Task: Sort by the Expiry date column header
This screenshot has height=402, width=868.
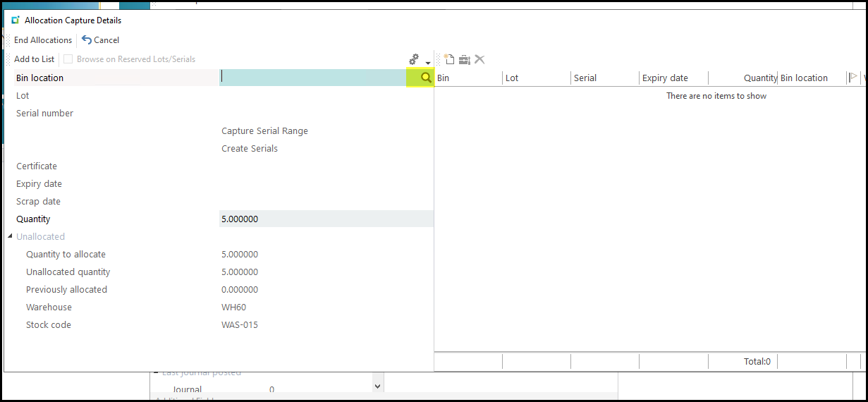Action: (665, 78)
